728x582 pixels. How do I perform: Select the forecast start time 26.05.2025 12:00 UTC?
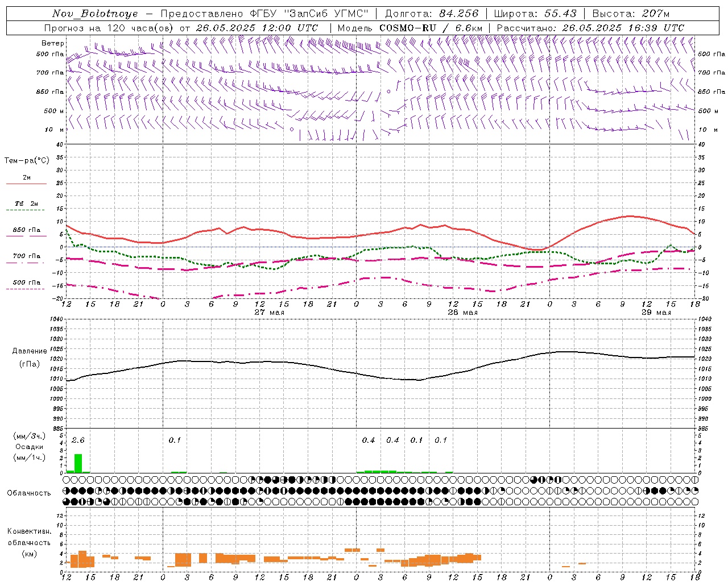[257, 28]
